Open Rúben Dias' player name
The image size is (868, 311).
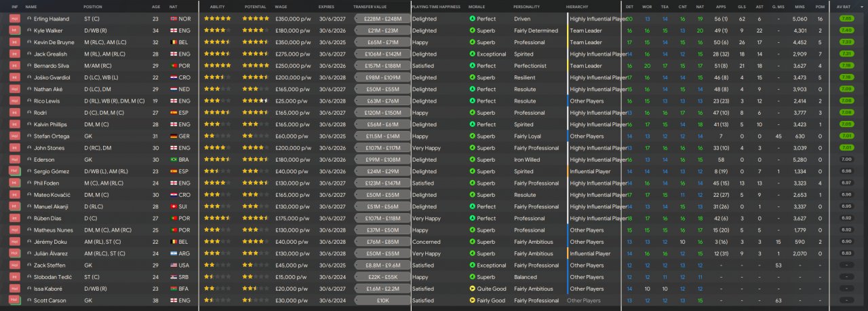49,218
